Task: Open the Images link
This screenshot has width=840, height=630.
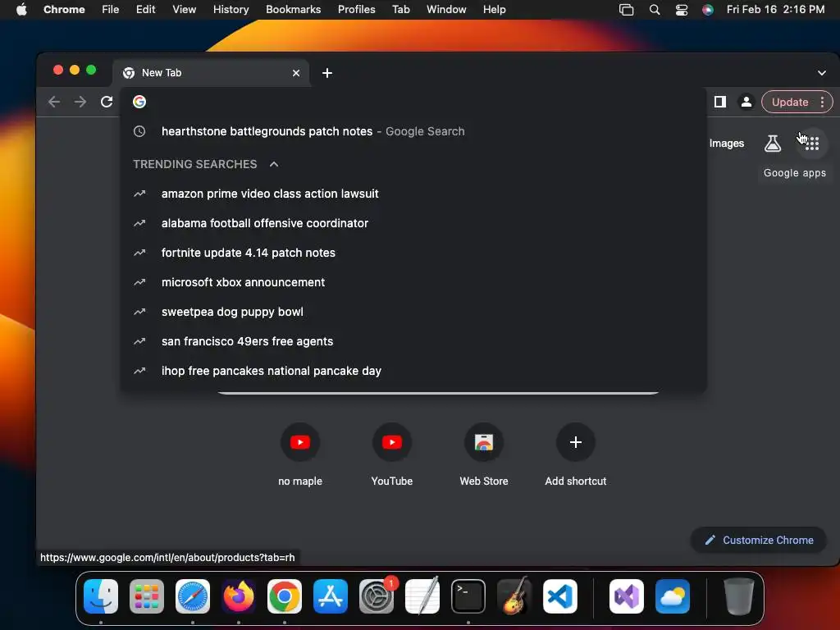Action: (x=727, y=143)
